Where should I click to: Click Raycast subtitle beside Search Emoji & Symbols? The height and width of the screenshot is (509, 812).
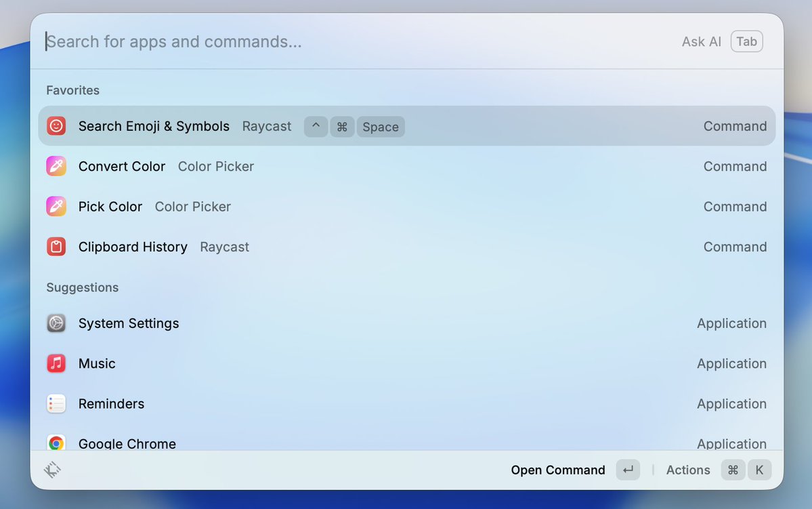(x=267, y=127)
